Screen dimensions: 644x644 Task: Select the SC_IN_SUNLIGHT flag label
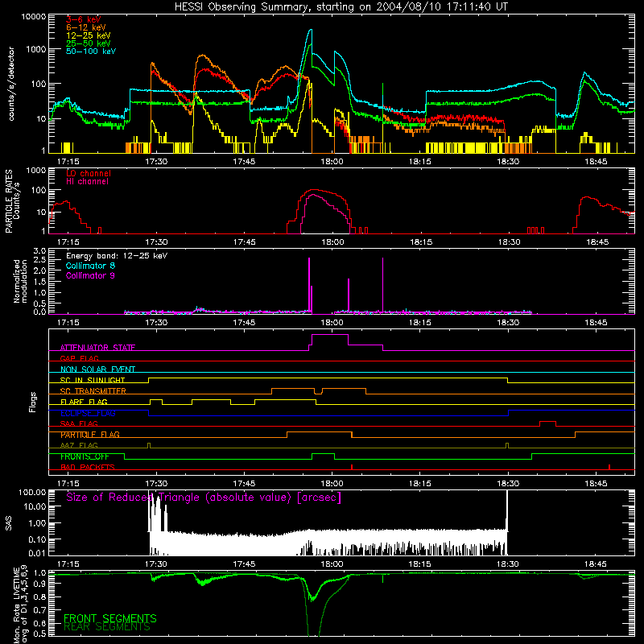click(x=93, y=380)
